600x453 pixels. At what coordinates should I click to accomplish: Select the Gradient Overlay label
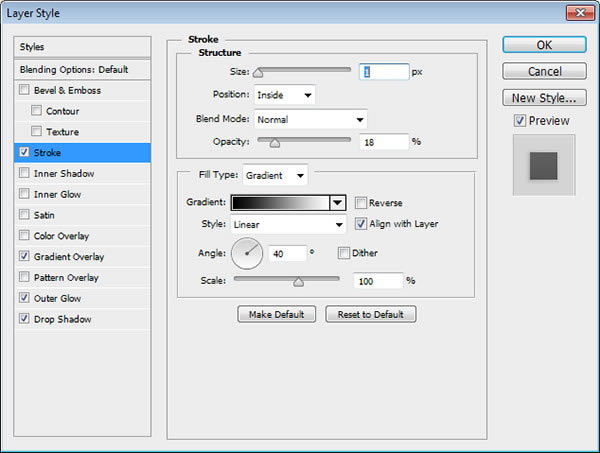69,256
